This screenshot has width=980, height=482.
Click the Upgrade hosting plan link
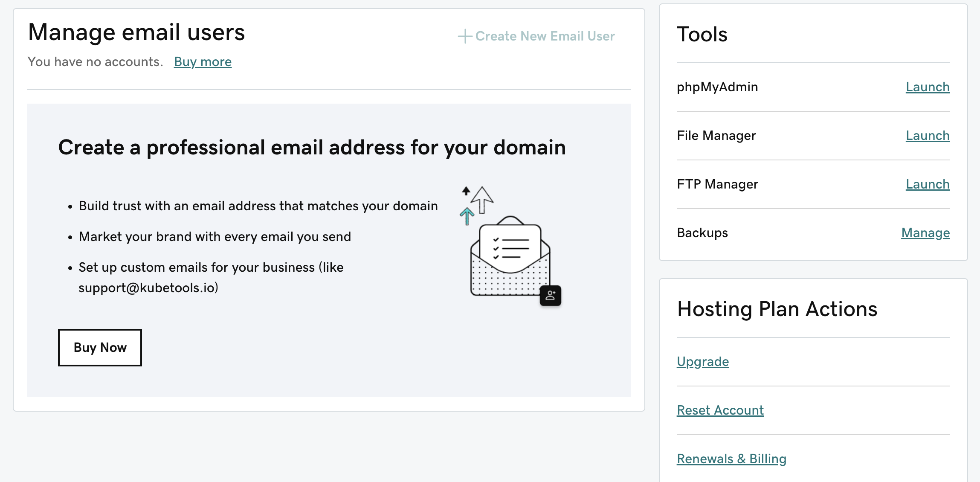(x=703, y=362)
